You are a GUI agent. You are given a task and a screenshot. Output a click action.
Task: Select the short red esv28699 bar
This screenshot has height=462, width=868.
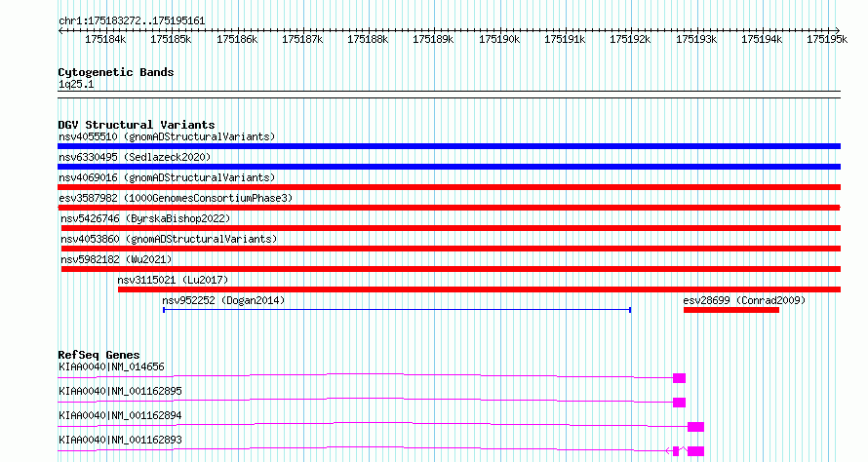click(x=731, y=310)
